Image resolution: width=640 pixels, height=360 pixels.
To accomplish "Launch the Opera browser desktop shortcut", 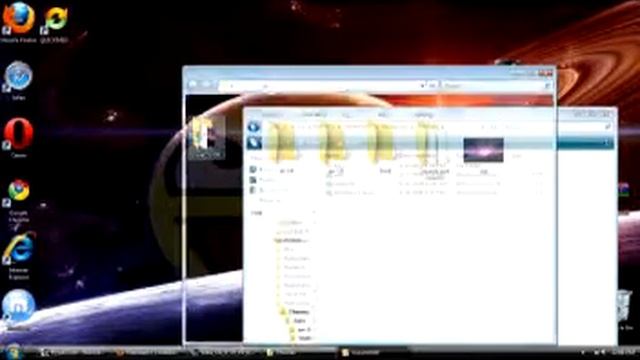I will tap(18, 138).
